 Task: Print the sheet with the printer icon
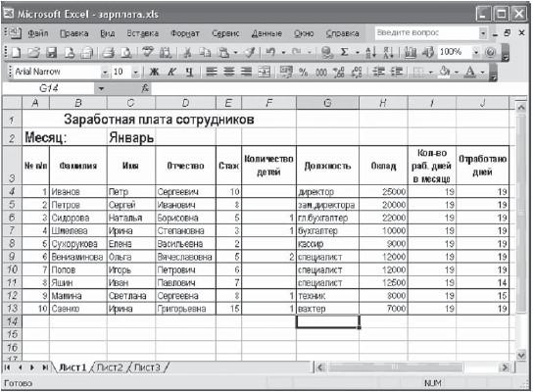pos(109,53)
